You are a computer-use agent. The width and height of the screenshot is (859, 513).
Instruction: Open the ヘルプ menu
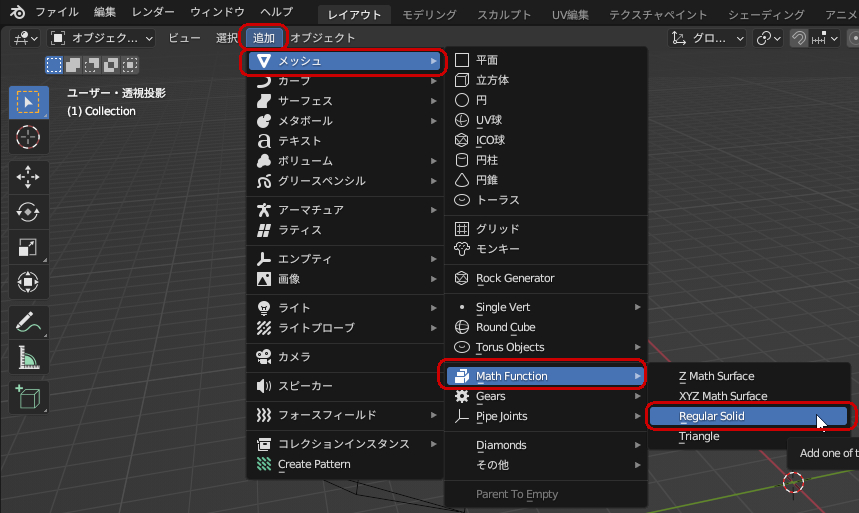coord(277,12)
